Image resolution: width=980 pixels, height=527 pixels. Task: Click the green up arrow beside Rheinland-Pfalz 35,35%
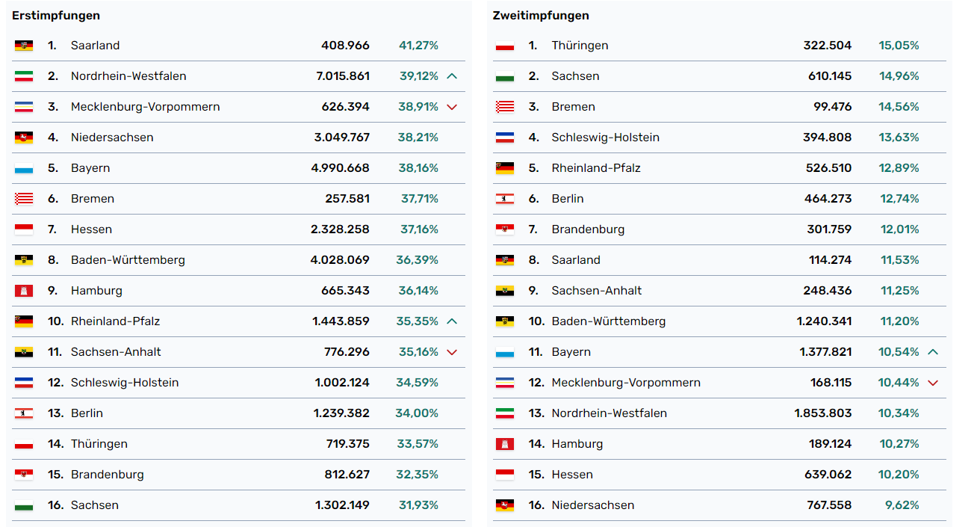click(451, 321)
